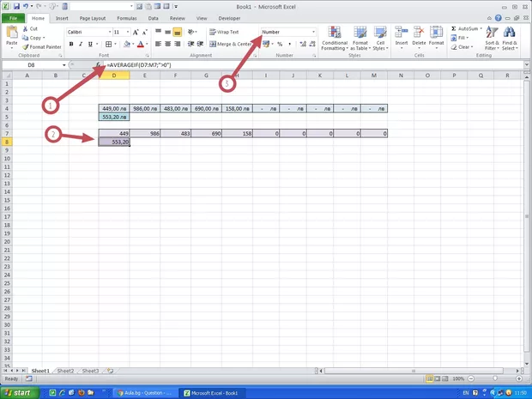532x399 pixels.
Task: Align text left
Action: click(158, 44)
